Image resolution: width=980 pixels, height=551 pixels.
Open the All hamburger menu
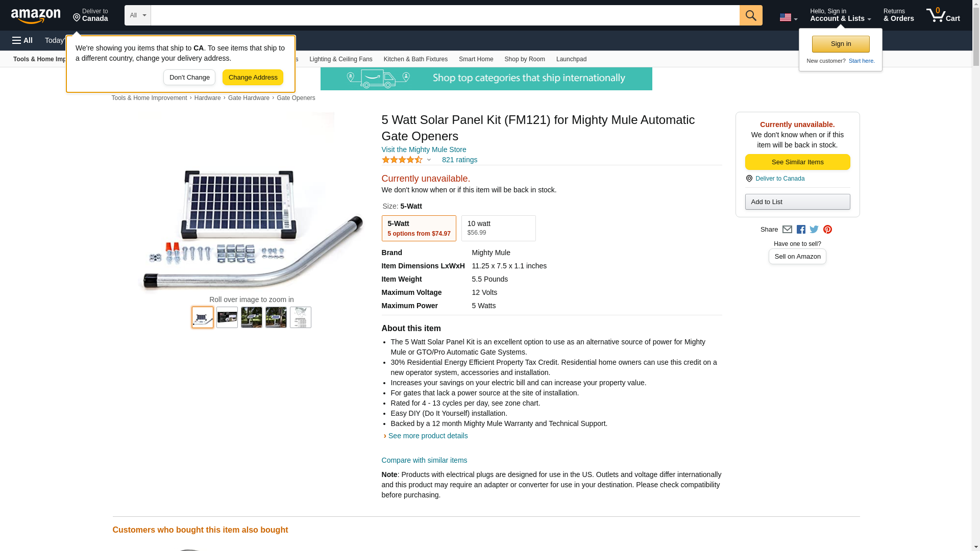pos(22,40)
